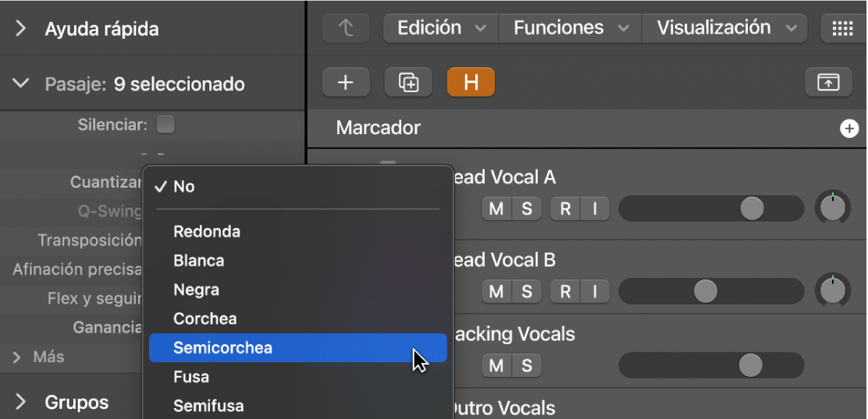Viewport: 868px width, 419px height.
Task: Open the Visualización menu
Action: tap(724, 29)
